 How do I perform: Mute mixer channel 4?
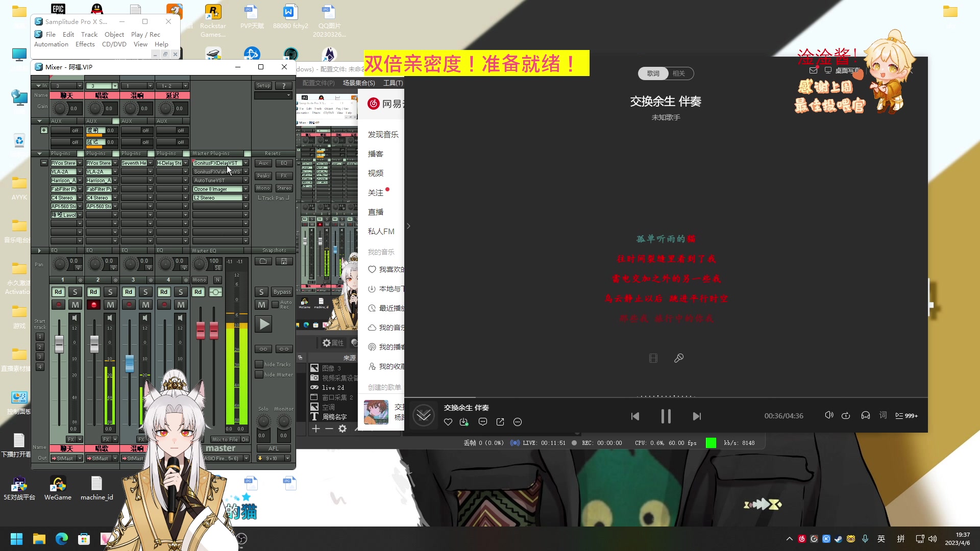coord(181,305)
